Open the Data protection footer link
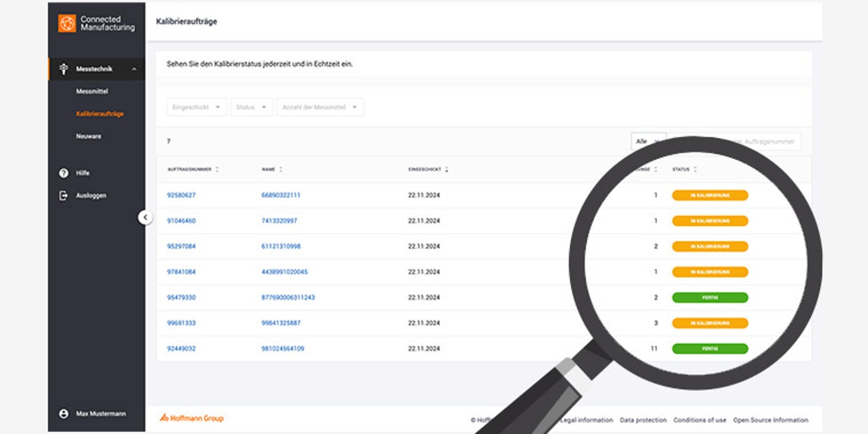The width and height of the screenshot is (868, 434). click(643, 420)
